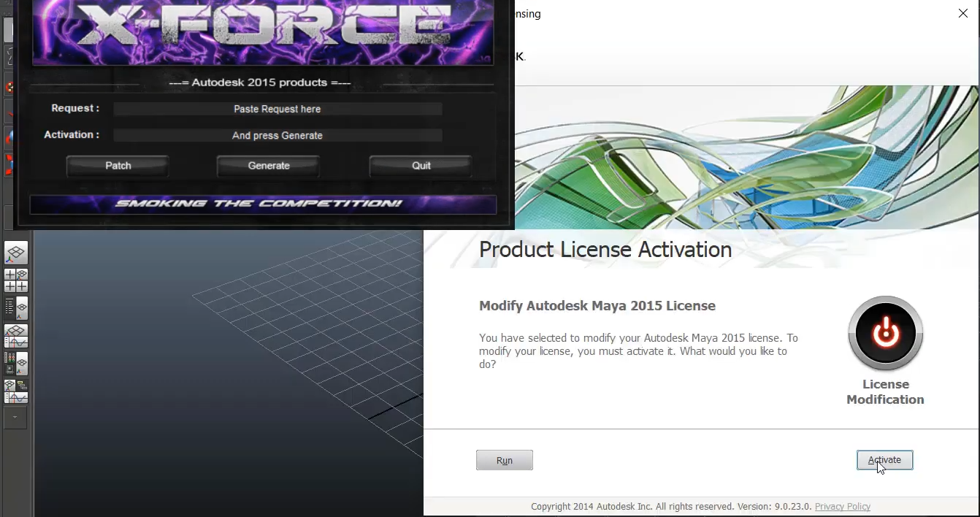
Task: Open the Persp/Outliner layout
Action: point(16,307)
